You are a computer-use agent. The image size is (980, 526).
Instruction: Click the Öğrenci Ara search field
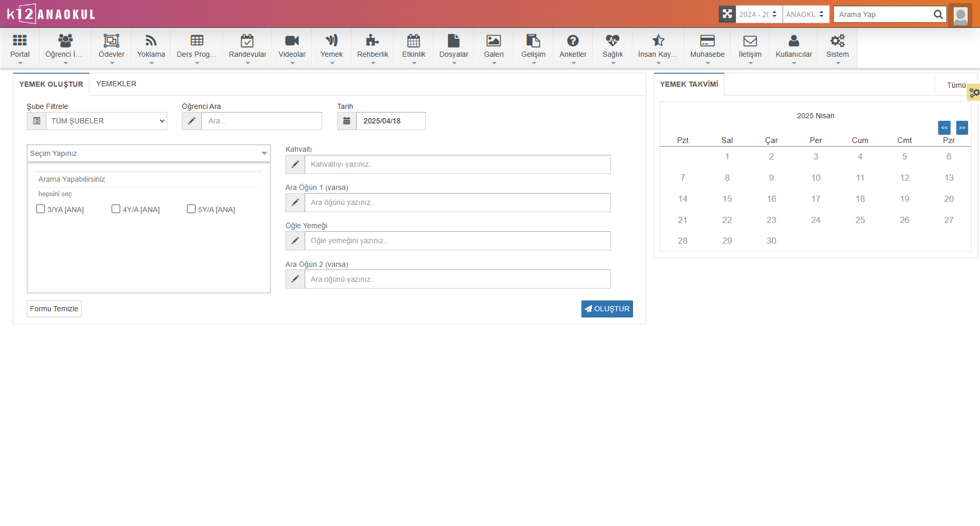pos(262,121)
